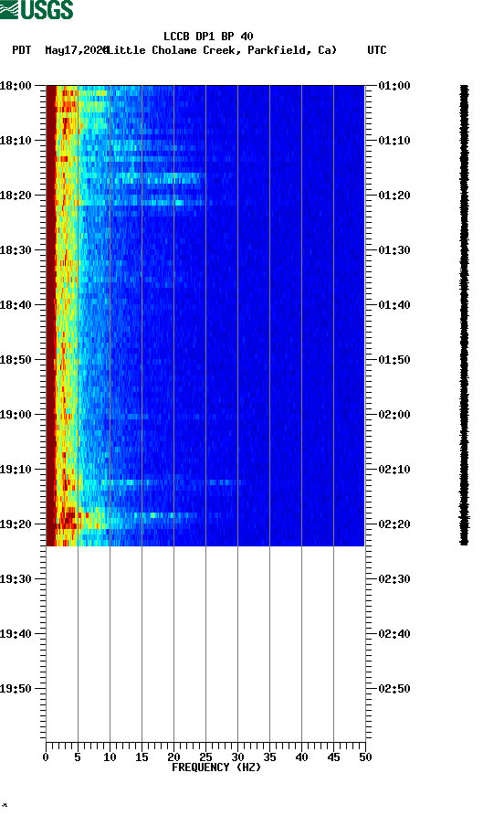The width and height of the screenshot is (504, 815).
Task: Click the 'Little Cholame Creek, Parkfield, Ca' location text
Action: 221,50
